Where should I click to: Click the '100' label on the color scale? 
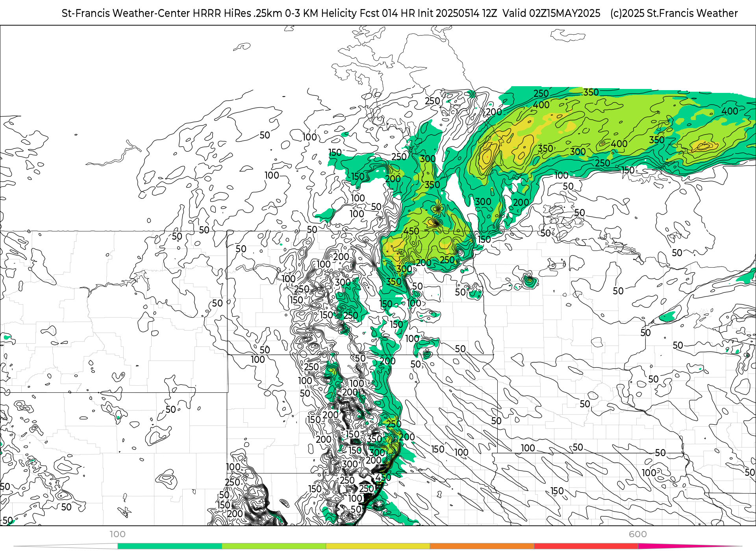[117, 534]
